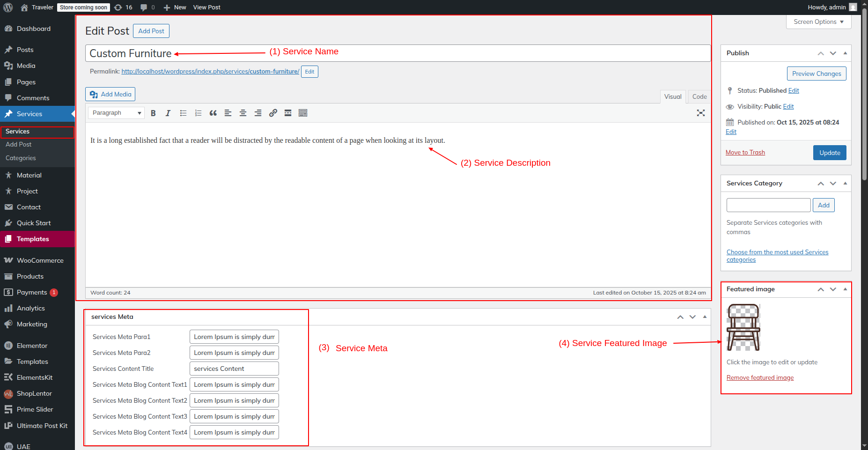868x450 pixels.
Task: Open the Paragraph format dropdown
Action: click(116, 113)
